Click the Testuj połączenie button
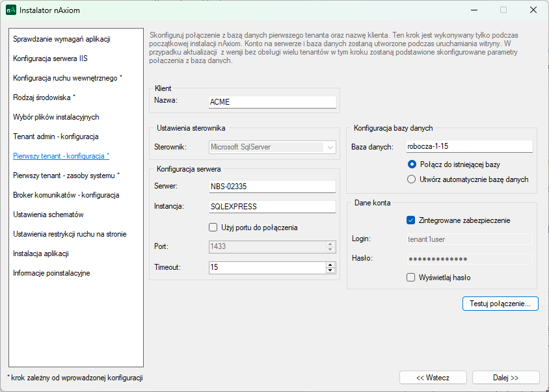This screenshot has width=549, height=392. (500, 304)
